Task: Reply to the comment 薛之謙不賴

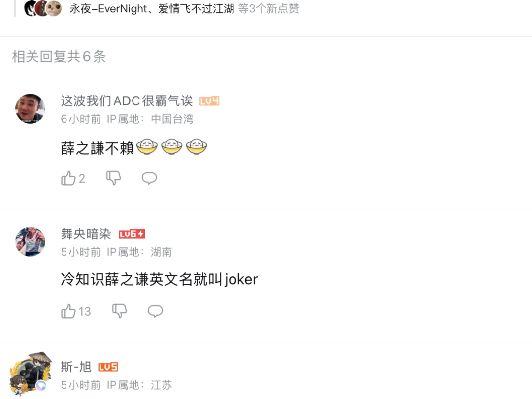Action: (149, 178)
